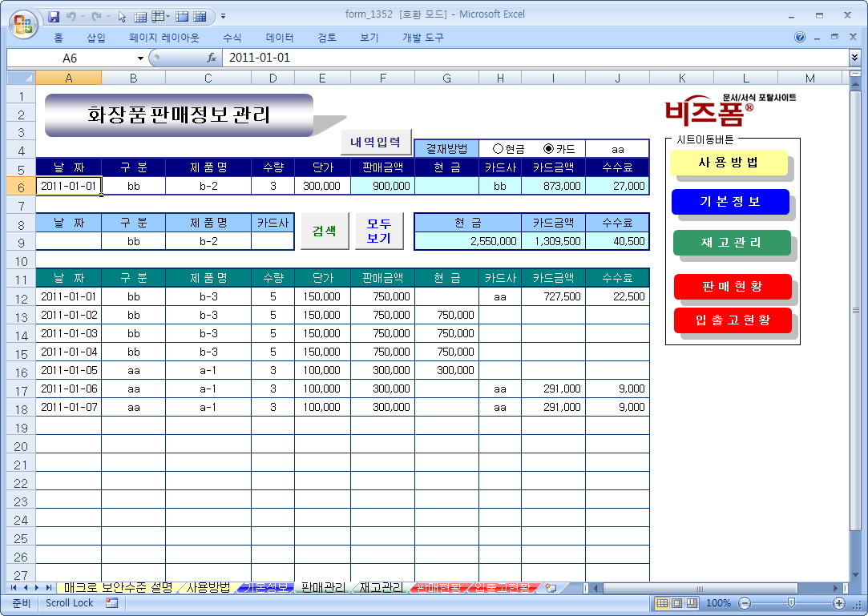Click the green 검색 search button
The image size is (868, 616).
(x=324, y=232)
